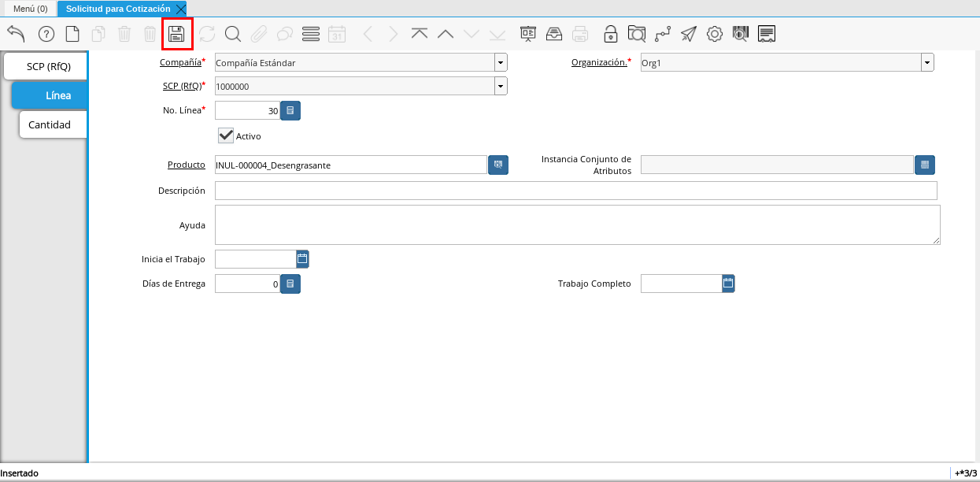Click the Instancia Conjunto de Atributos field
Image resolution: width=980 pixels, height=482 pixels.
point(777,165)
